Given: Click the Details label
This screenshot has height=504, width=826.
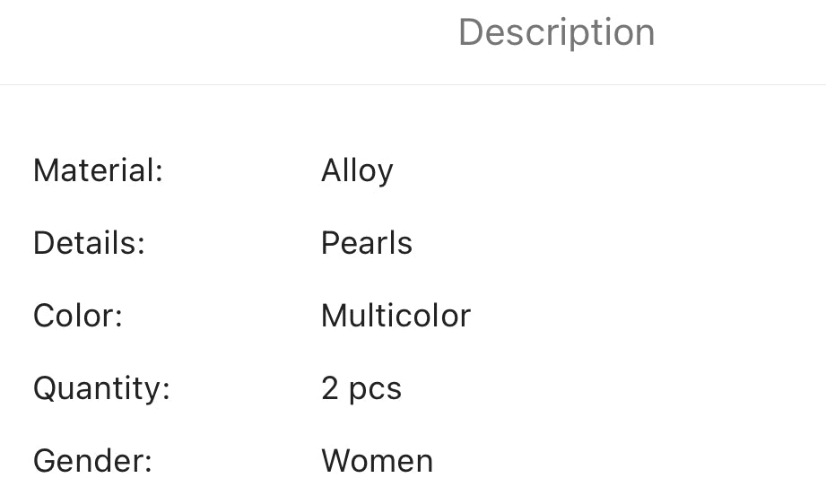Looking at the screenshot, I should (x=89, y=243).
